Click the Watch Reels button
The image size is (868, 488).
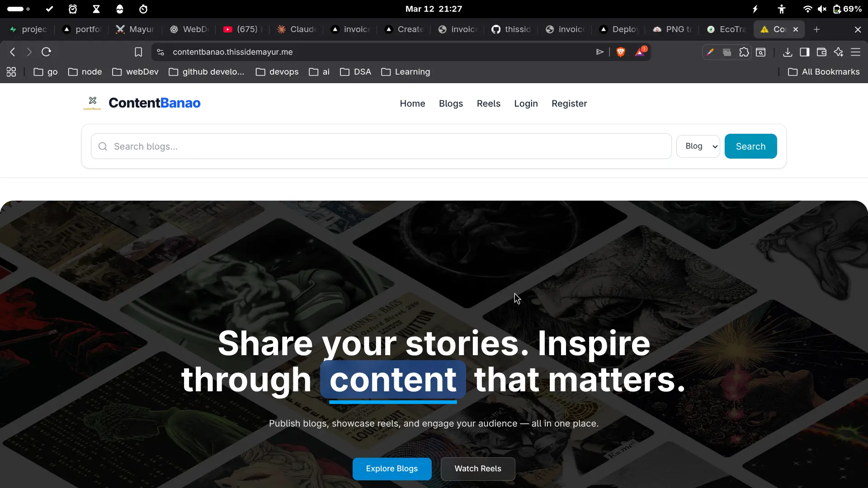pos(477,469)
